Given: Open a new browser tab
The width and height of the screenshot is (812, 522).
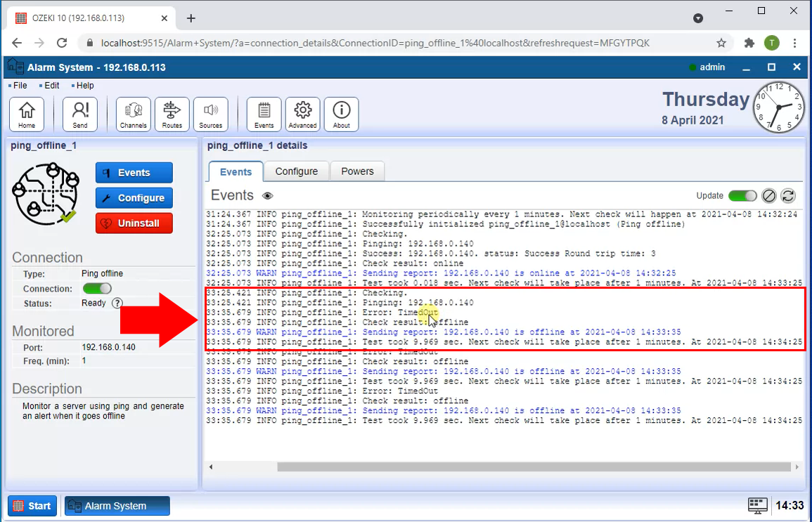Looking at the screenshot, I should 191,19.
